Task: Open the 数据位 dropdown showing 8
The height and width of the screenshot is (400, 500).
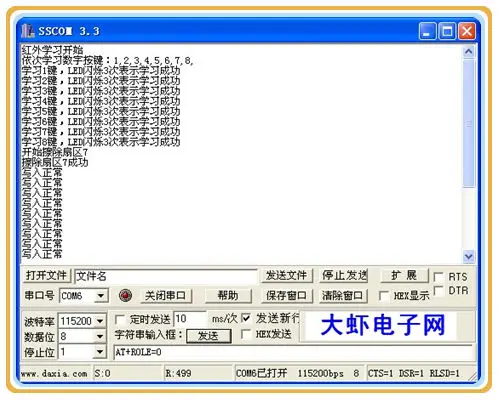Action: point(100,336)
